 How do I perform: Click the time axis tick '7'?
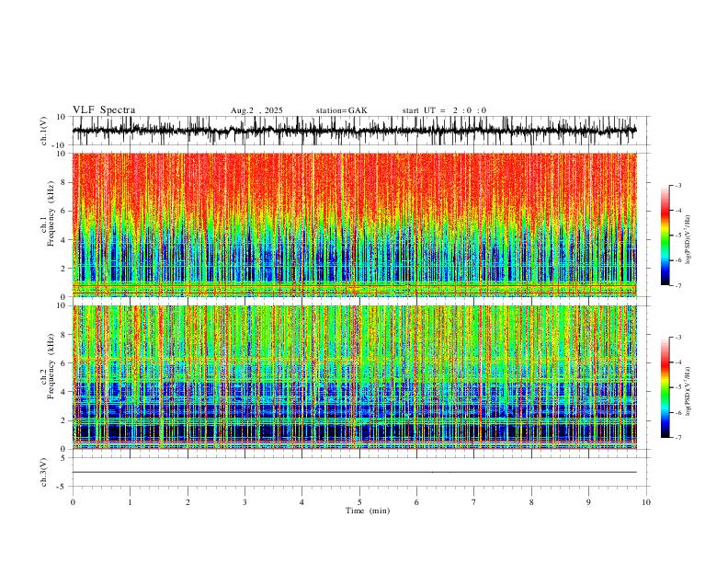pyautogui.click(x=474, y=502)
